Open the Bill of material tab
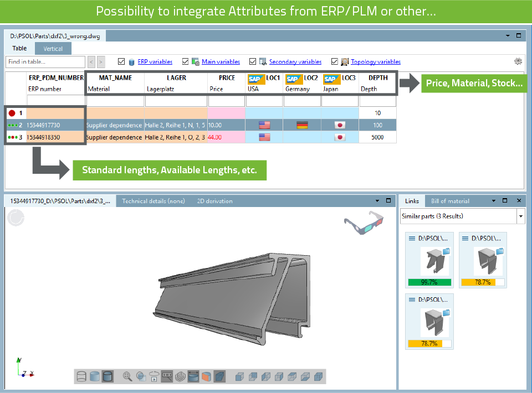Viewport: 532px width, 393px height. pos(450,201)
